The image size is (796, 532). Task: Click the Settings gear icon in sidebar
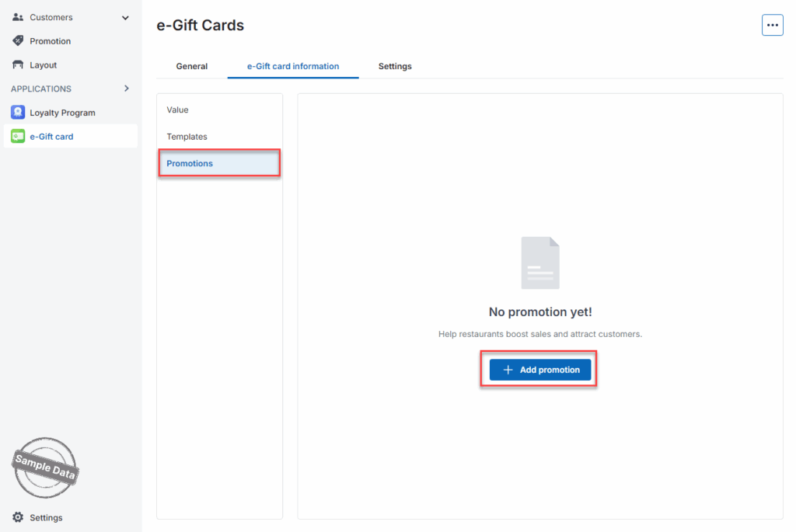pyautogui.click(x=18, y=517)
